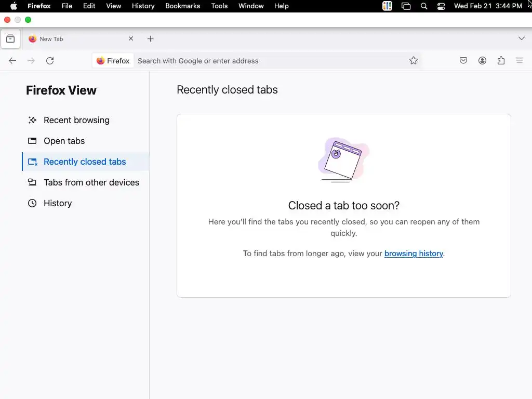
Task: Click the Recently closed tabs icon
Action: (x=33, y=162)
